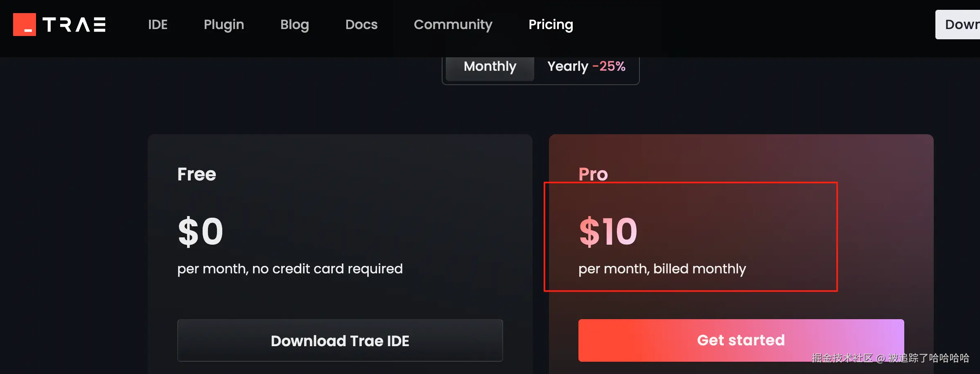Click the $0 price text
The image size is (980, 374).
pyautogui.click(x=201, y=232)
